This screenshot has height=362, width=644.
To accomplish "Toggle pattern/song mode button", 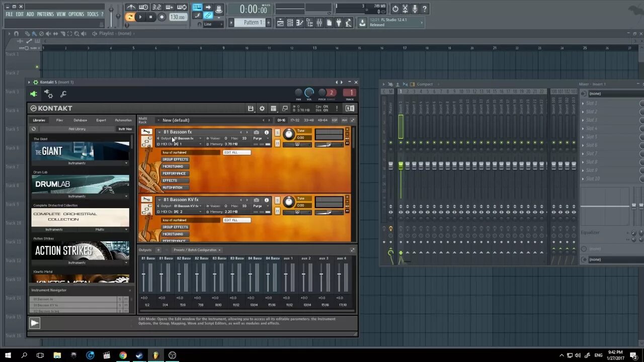I will 130,17.
